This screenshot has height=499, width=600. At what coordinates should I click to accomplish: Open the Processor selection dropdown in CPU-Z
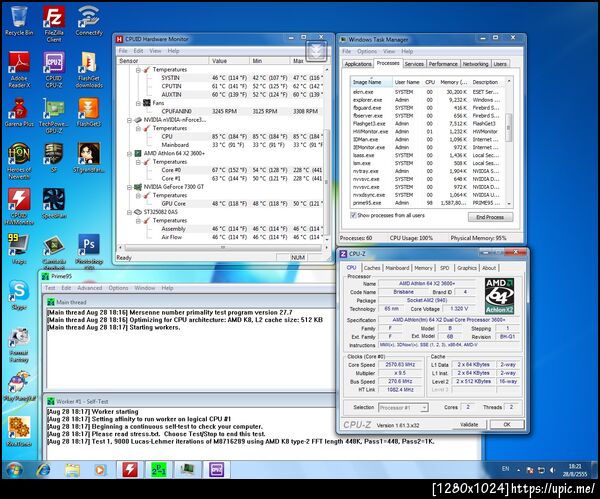(x=403, y=408)
